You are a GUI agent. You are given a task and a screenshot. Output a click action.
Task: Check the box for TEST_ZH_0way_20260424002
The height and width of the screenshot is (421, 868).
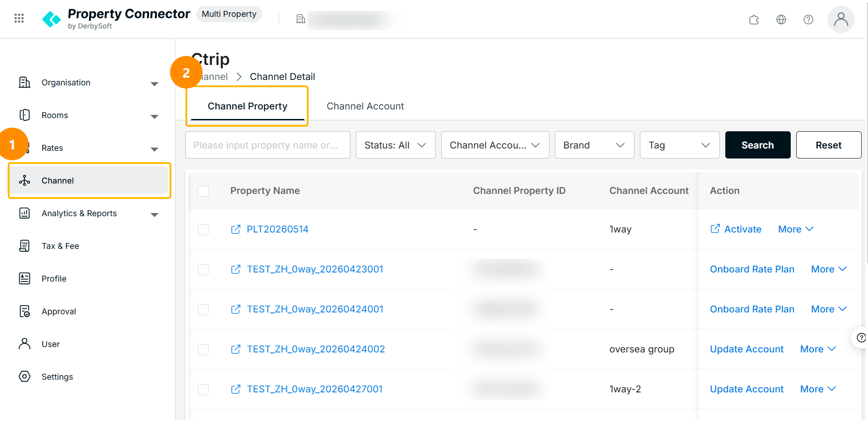coord(203,350)
